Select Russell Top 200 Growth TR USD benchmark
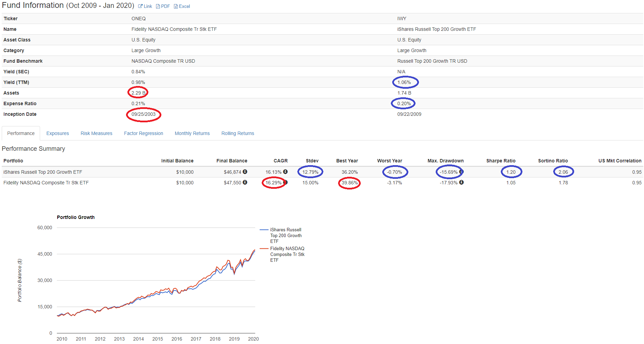644x344 pixels. pos(432,61)
